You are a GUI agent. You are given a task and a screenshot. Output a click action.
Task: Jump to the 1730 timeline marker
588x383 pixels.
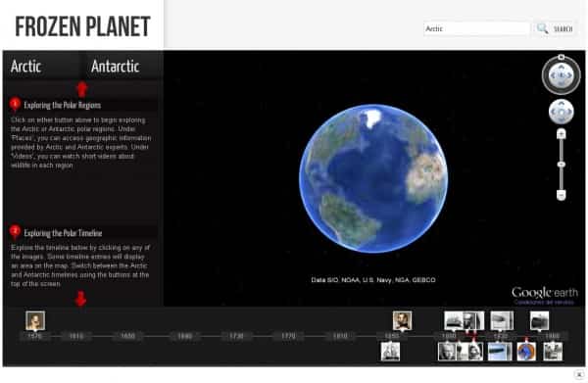(236, 336)
